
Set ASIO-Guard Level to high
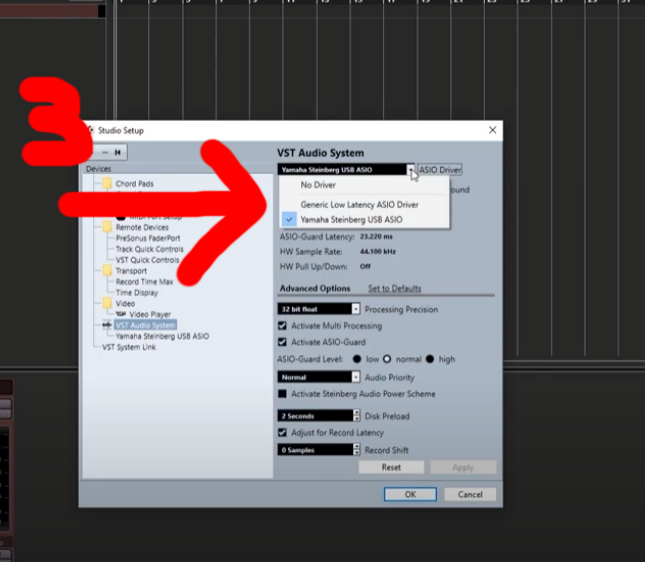(x=430, y=359)
